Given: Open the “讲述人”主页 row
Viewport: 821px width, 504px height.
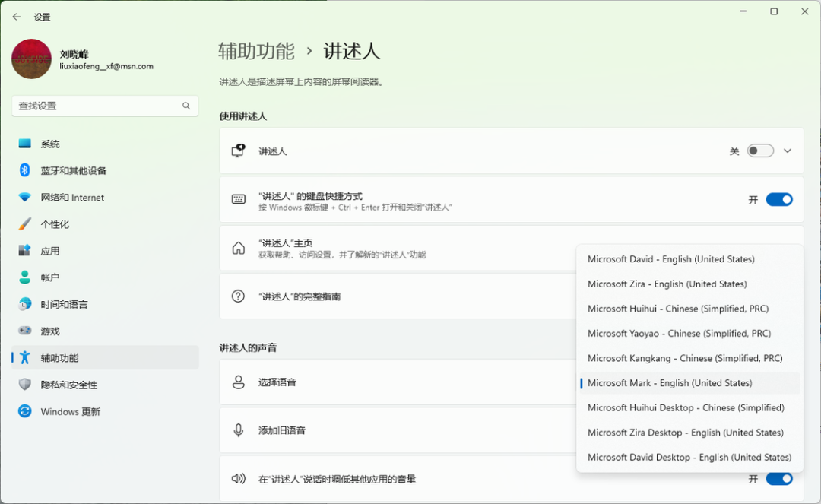Looking at the screenshot, I should point(398,248).
